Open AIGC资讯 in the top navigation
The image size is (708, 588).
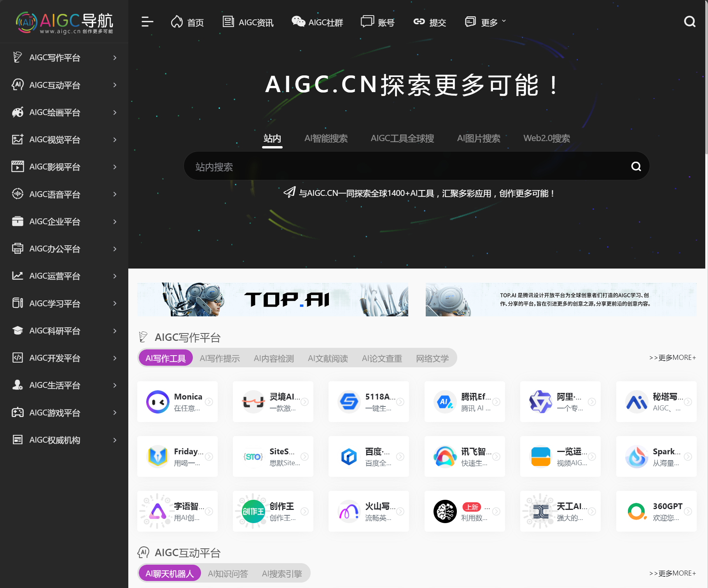pos(248,22)
